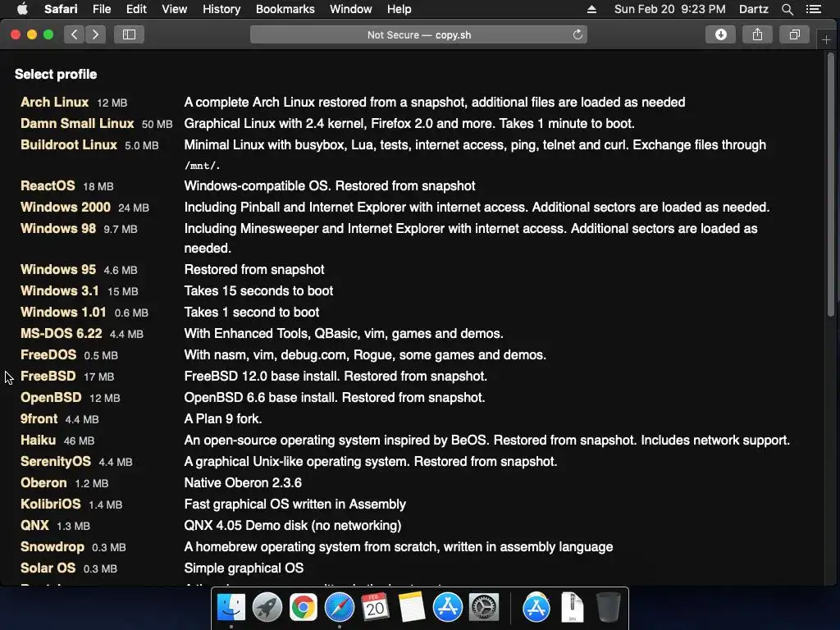Viewport: 840px width, 630px height.
Task: Open the Bookmarks menu
Action: tap(285, 9)
